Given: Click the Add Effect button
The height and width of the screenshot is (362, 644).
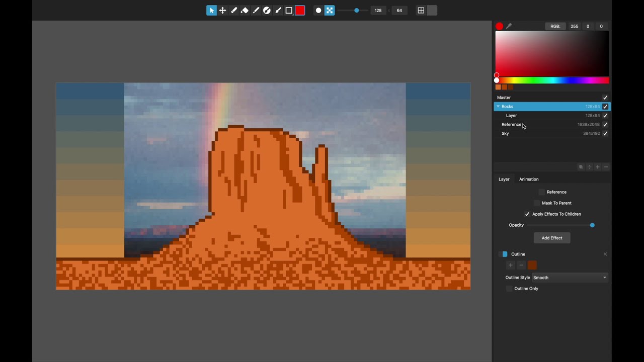Looking at the screenshot, I should (x=552, y=238).
